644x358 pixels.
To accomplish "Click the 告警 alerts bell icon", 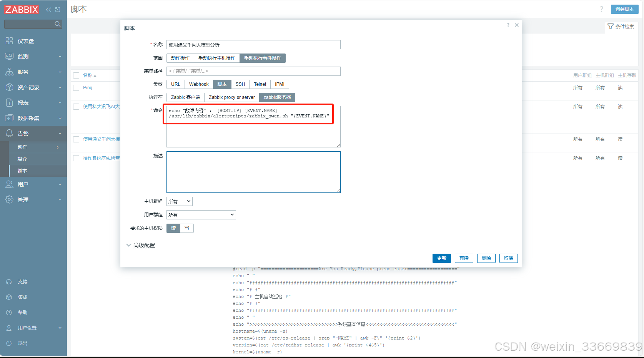I will coord(9,133).
